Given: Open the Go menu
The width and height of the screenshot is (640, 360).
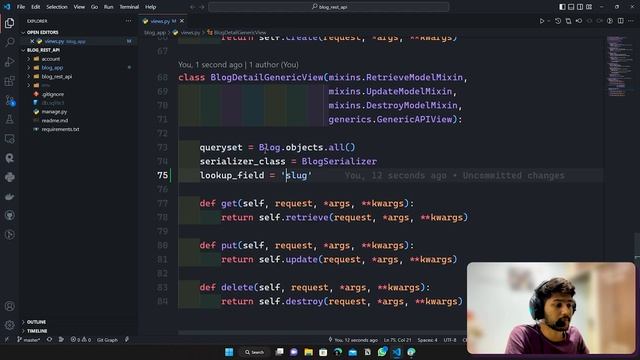Looking at the screenshot, I should click(94, 7).
